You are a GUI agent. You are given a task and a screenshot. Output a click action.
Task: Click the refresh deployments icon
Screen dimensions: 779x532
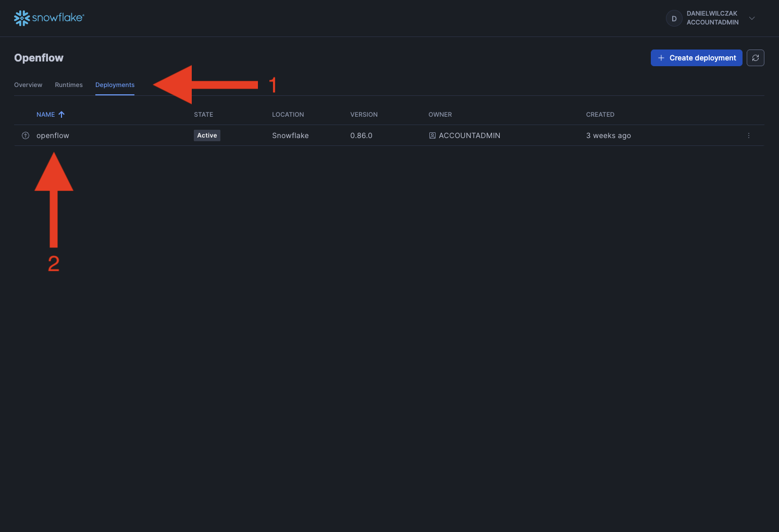pos(755,58)
